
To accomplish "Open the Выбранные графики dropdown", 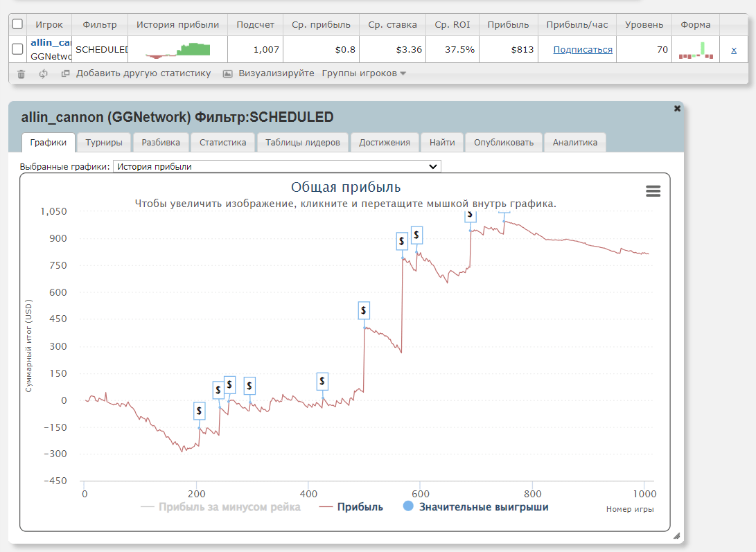I will 276,166.
